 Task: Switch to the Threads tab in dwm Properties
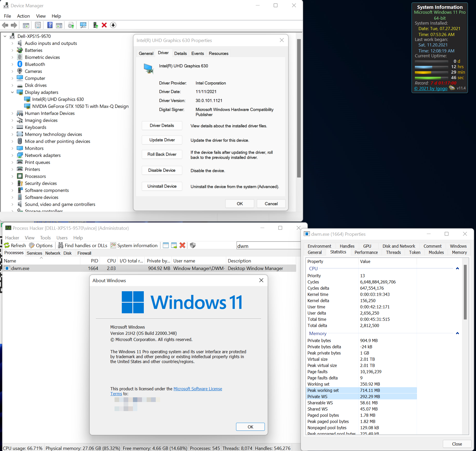(393, 252)
